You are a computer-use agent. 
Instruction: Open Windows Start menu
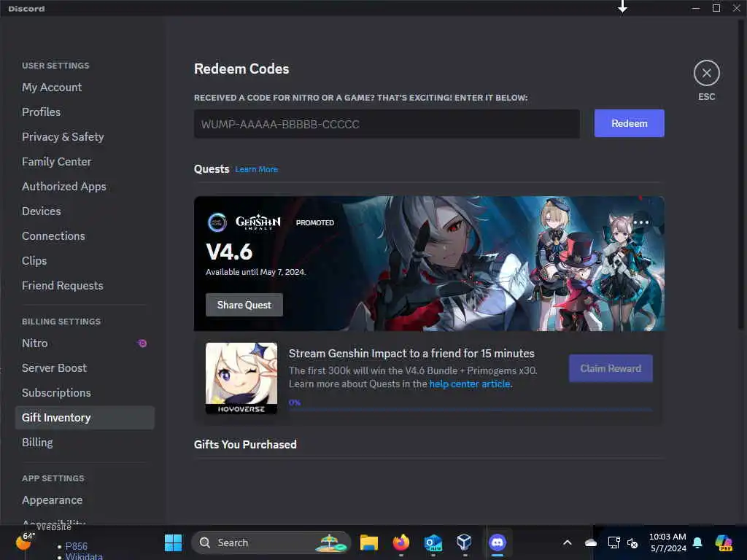point(173,542)
